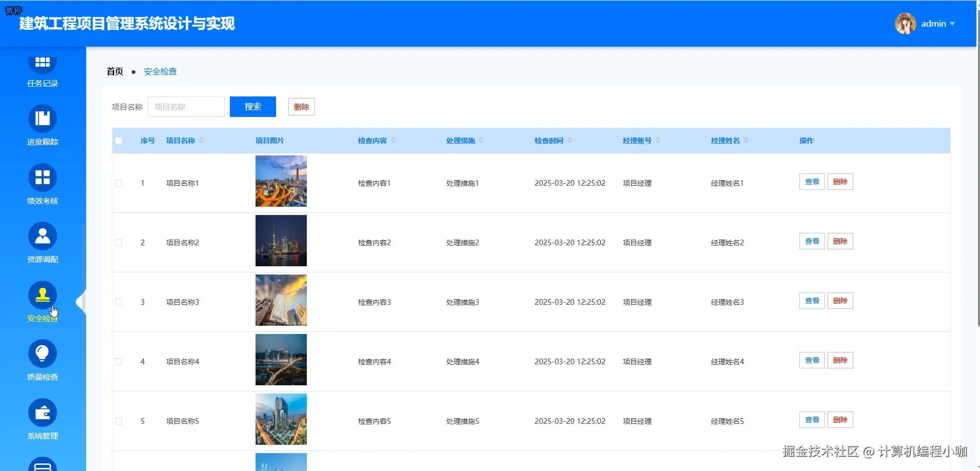Open the 项目名称2 night skyline thumbnail
The image size is (980, 471).
coord(281,241)
